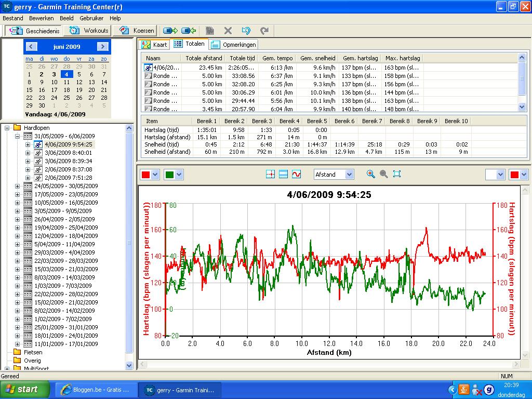Click the grayed gear toolbar icon
Viewport: 532px width, 399px height.
coord(210,31)
